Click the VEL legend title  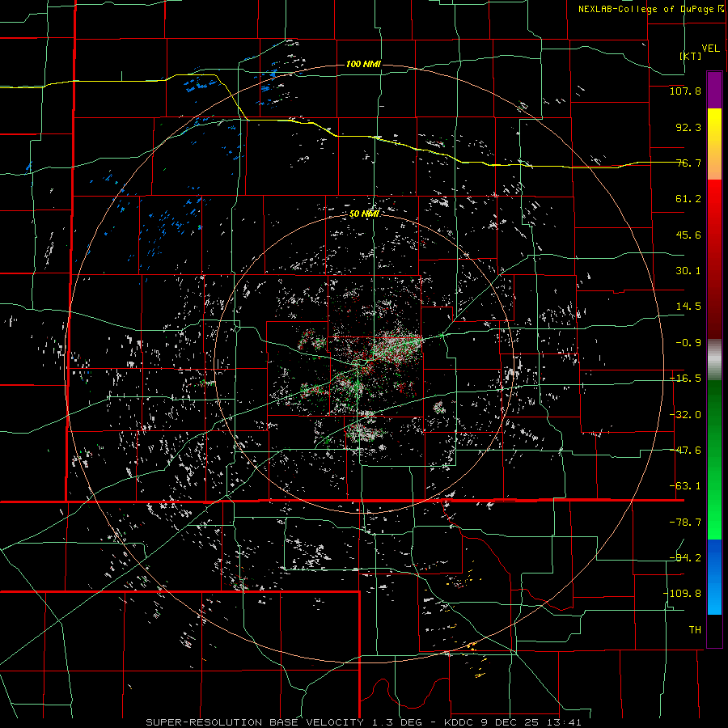pos(710,49)
